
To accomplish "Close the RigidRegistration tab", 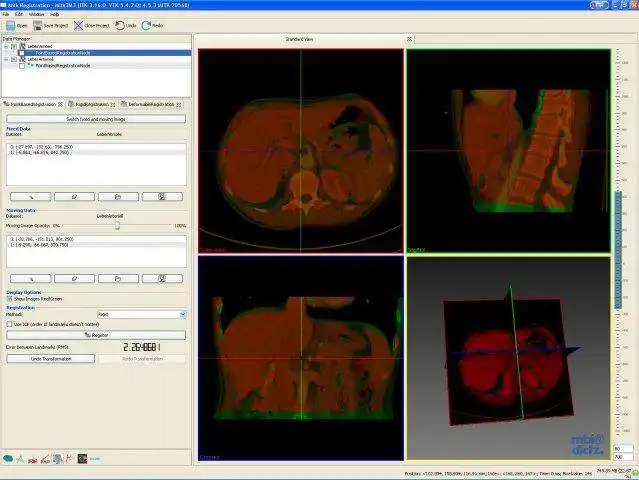I will point(113,104).
